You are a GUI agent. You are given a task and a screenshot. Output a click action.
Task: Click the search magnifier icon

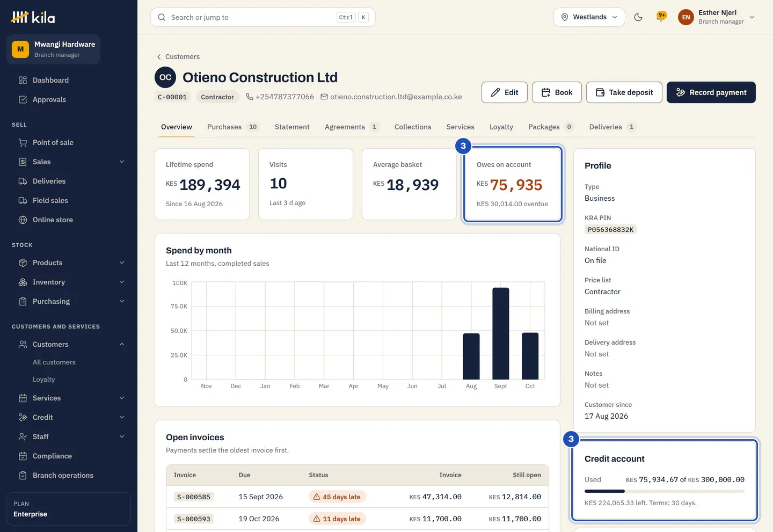point(162,17)
